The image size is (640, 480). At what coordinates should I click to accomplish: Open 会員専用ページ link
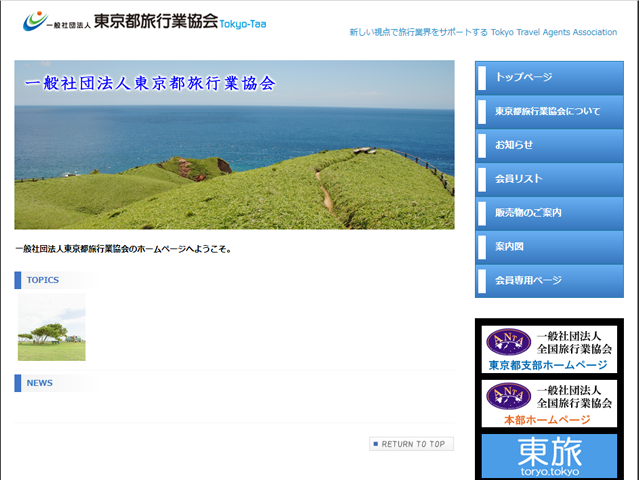tap(548, 281)
